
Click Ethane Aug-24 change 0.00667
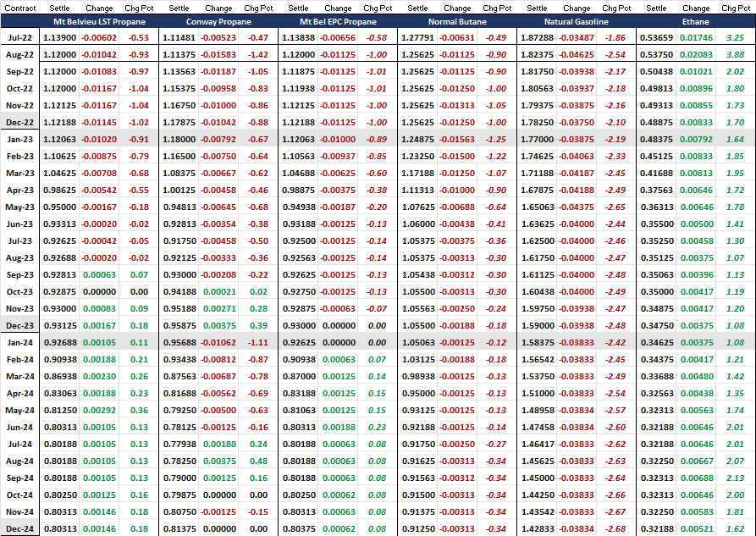click(696, 461)
